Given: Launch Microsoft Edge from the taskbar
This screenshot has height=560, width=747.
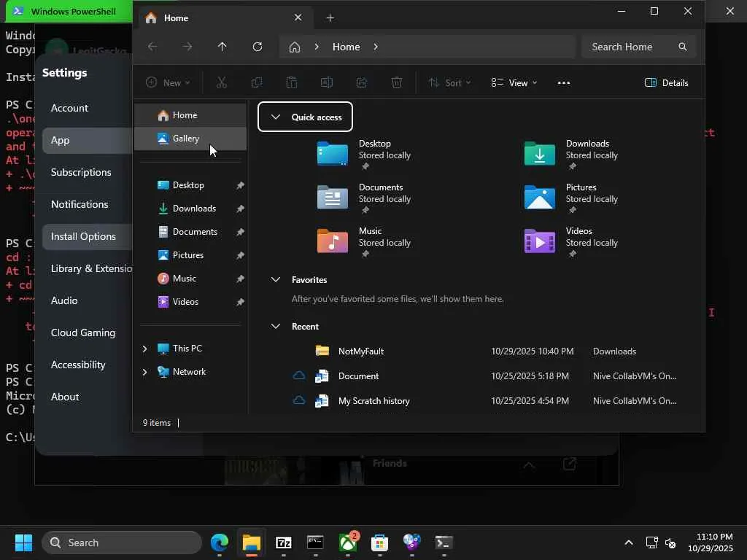Looking at the screenshot, I should pos(220,542).
